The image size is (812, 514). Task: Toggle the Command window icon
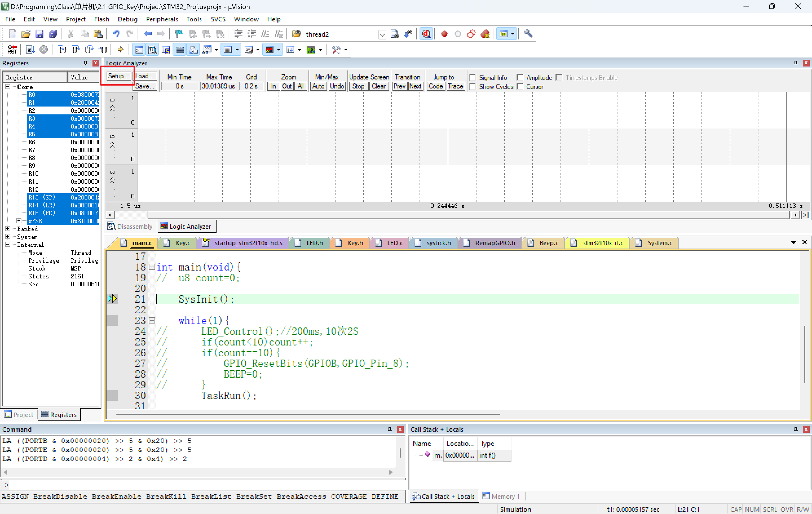139,50
